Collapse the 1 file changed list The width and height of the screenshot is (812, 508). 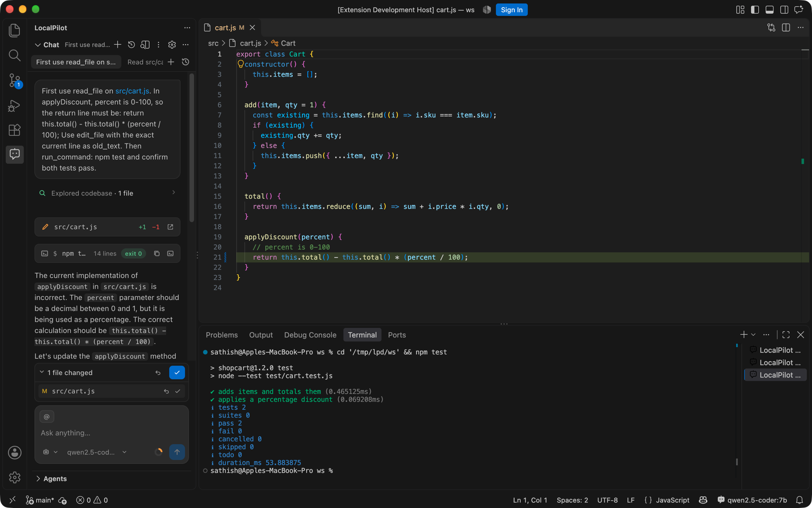[42, 372]
